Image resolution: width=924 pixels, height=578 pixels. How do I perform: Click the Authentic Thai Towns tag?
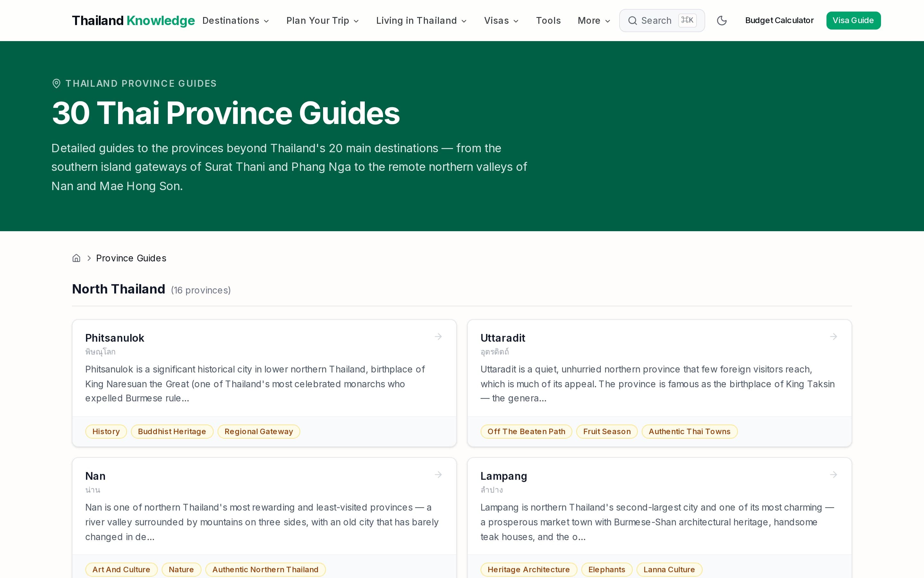[689, 432]
